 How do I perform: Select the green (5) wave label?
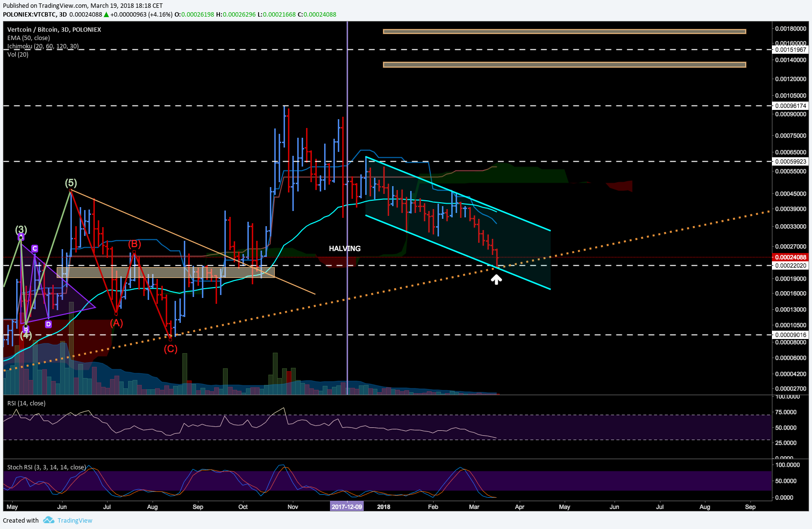[x=71, y=183]
